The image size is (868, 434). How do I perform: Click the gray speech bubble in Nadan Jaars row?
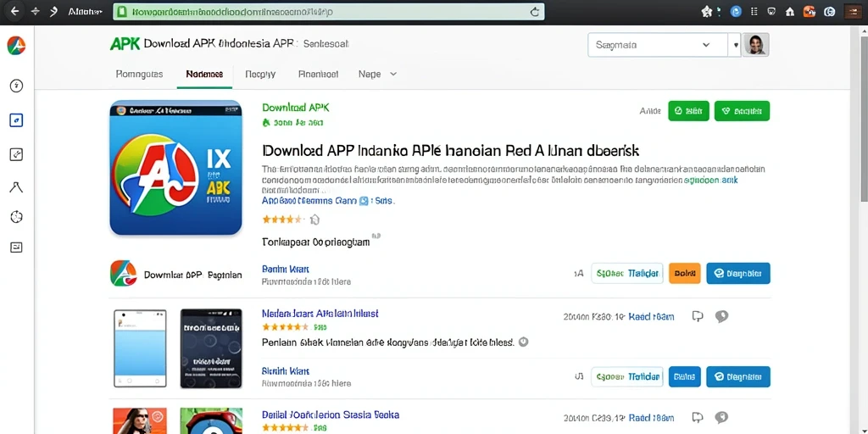pyautogui.click(x=721, y=317)
